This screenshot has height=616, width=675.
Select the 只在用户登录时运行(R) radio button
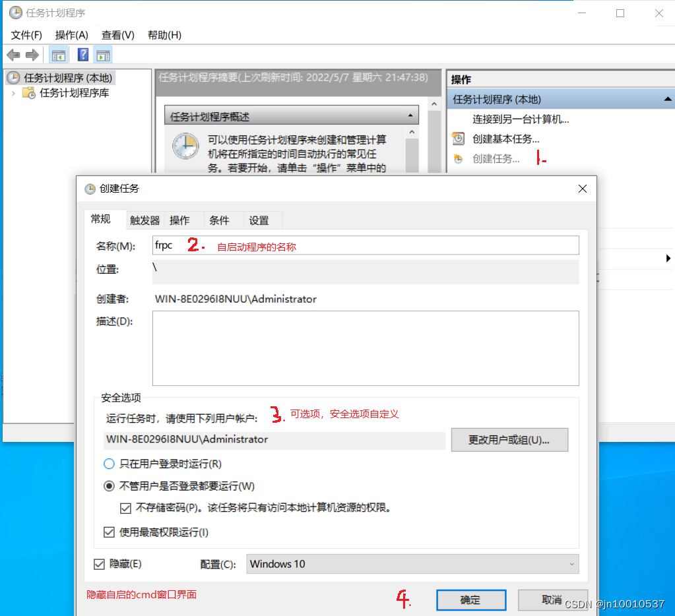[x=109, y=464]
